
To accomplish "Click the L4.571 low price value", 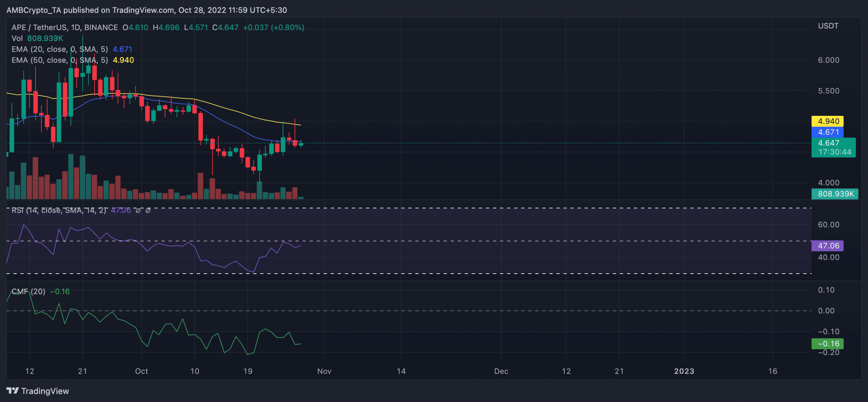I will coord(196,27).
